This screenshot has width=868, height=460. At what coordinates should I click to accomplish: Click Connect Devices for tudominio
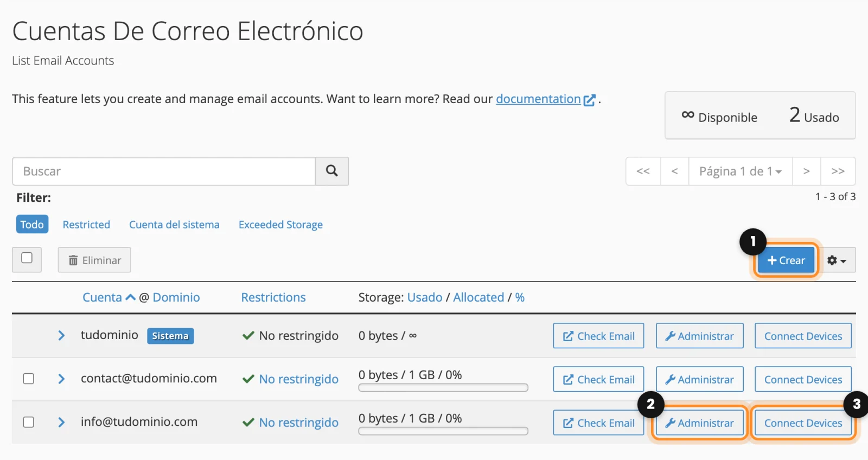pos(803,336)
